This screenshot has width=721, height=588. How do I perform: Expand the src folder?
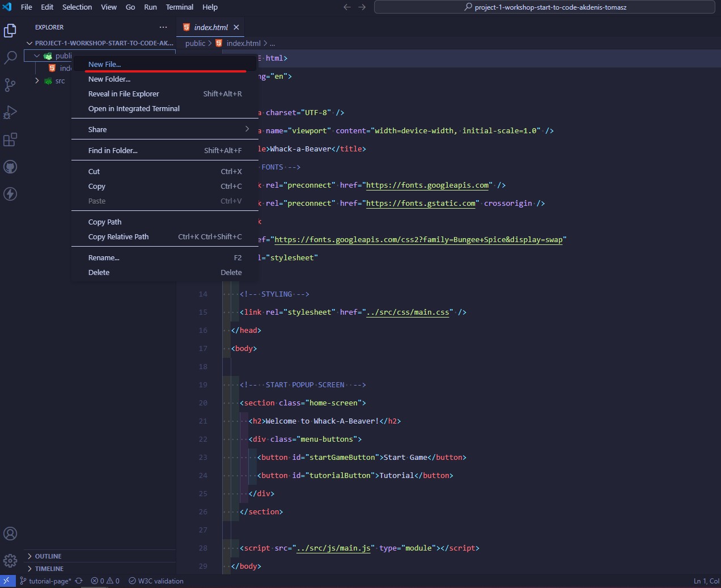tap(37, 81)
